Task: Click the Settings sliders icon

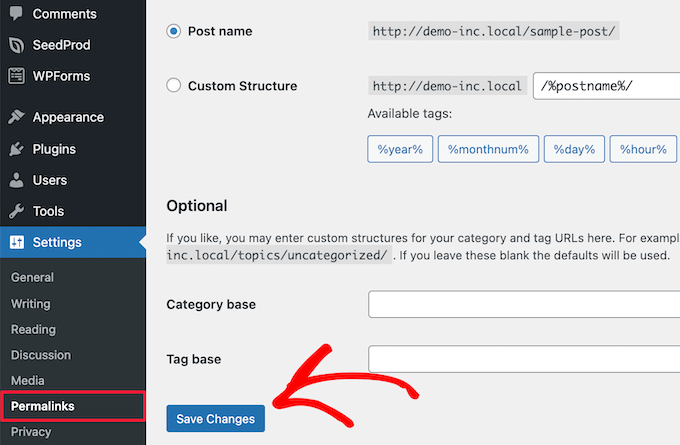Action: tap(16, 242)
